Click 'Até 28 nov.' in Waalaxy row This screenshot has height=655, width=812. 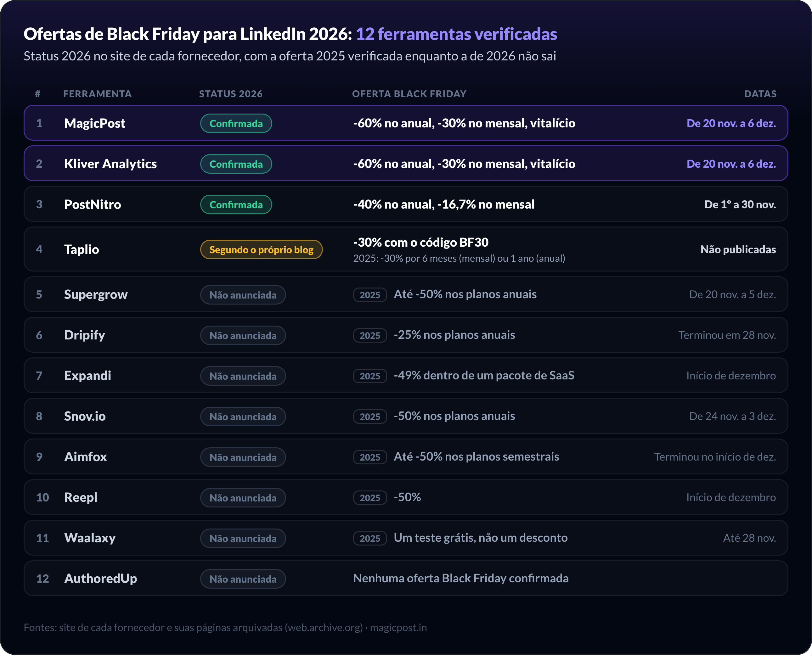749,538
